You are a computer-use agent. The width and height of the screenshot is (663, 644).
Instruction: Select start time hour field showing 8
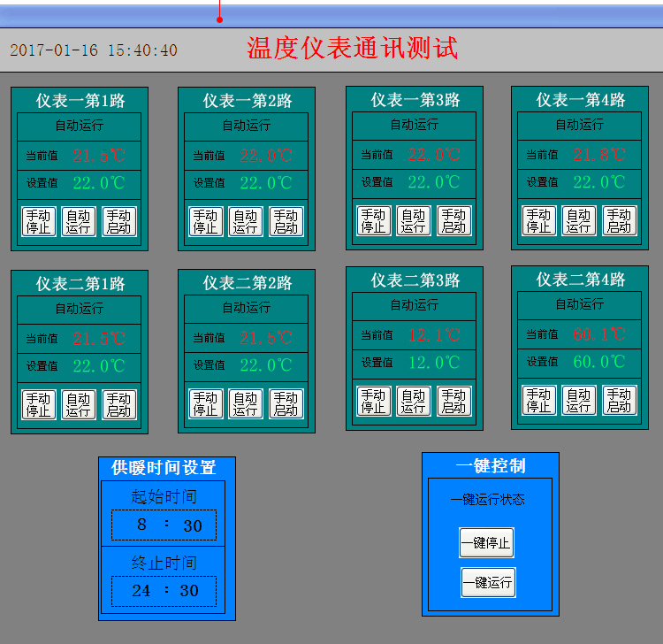coord(142,525)
